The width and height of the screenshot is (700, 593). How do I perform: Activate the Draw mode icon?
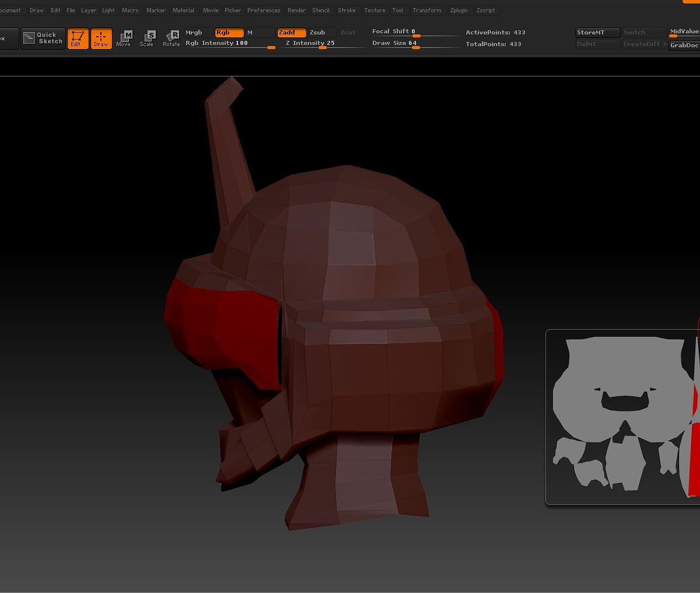pyautogui.click(x=101, y=38)
